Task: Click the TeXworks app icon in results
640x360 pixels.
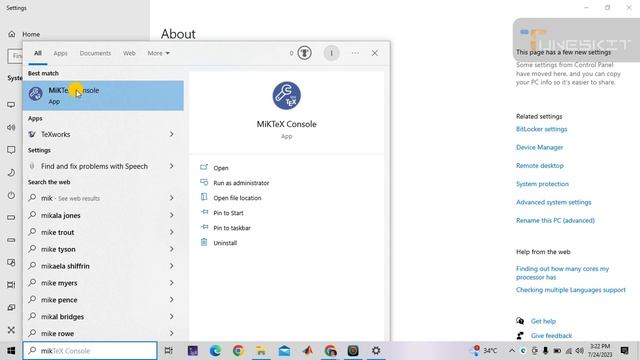Action: click(32, 134)
